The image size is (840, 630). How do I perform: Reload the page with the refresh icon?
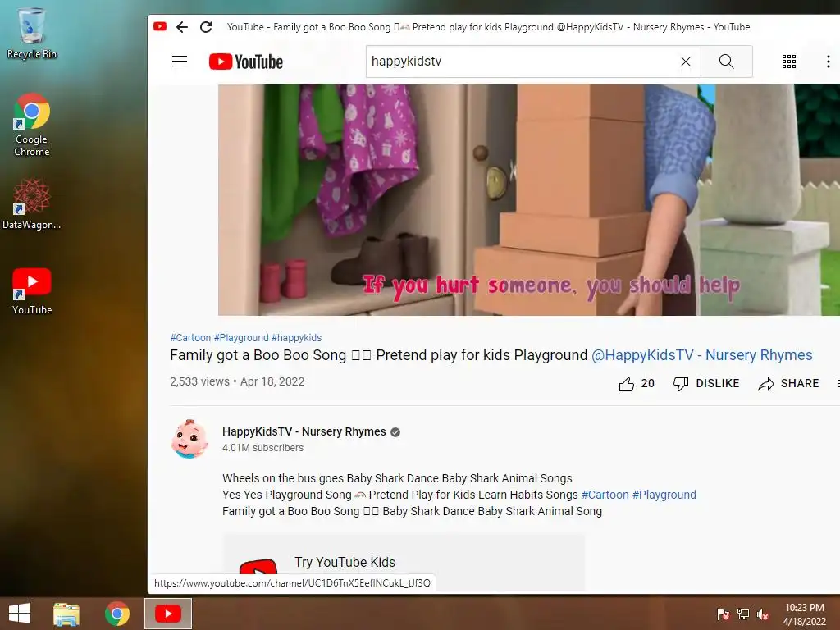pos(206,27)
